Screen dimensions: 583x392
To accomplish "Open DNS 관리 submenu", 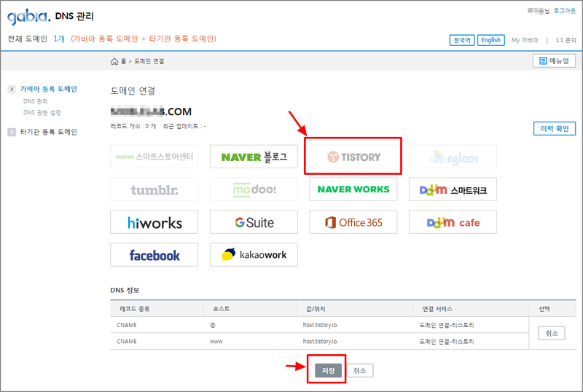I will [x=35, y=101].
